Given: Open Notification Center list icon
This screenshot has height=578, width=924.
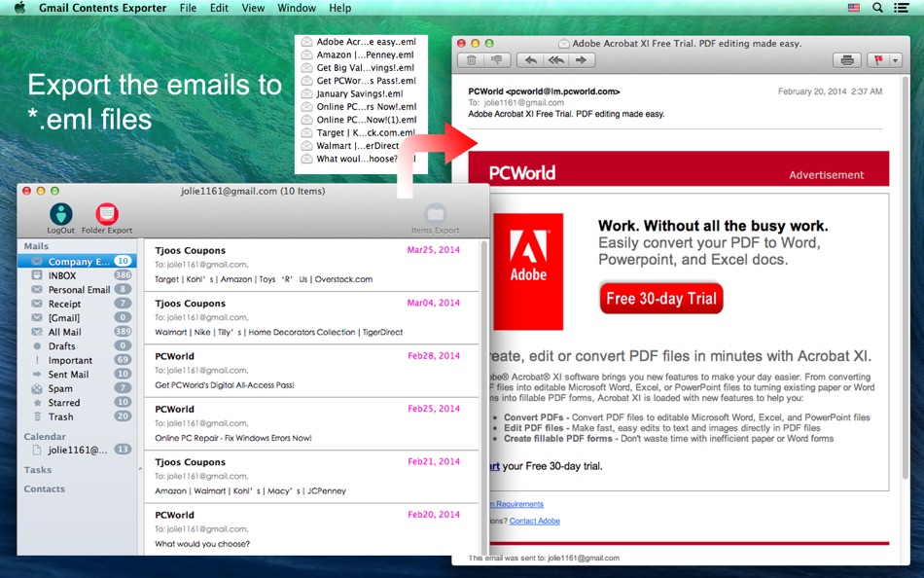Looking at the screenshot, I should click(x=901, y=8).
